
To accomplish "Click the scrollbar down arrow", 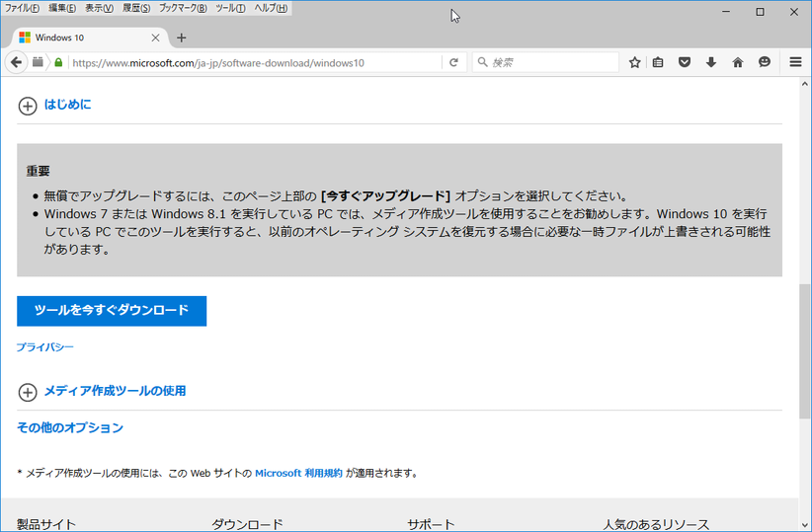I will (x=804, y=525).
